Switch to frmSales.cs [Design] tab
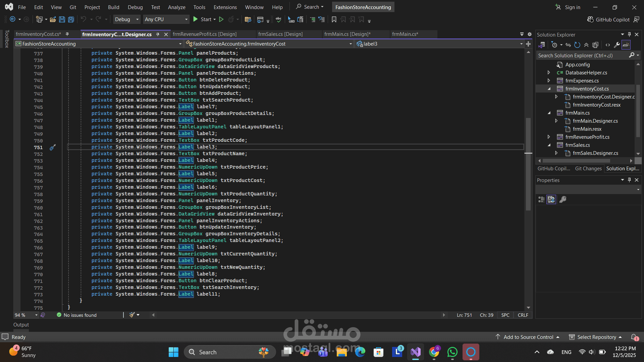This screenshot has width=644, height=362. click(280, 34)
